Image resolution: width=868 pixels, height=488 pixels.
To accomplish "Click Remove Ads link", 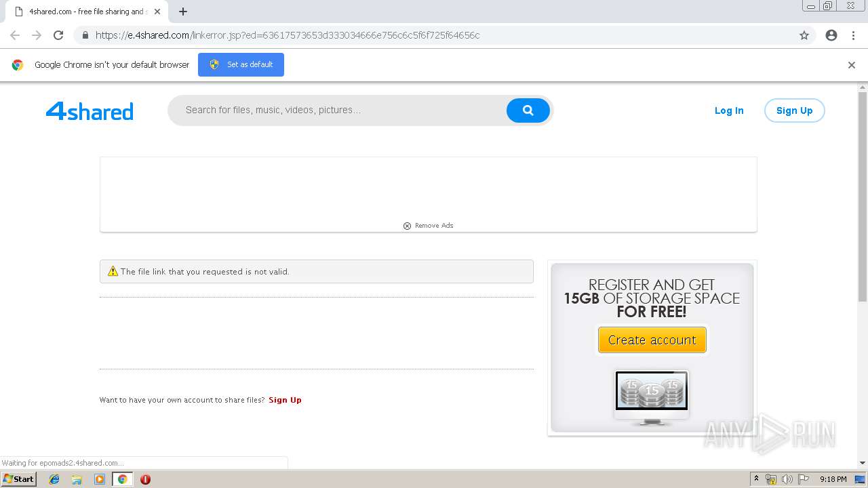I will pyautogui.click(x=429, y=226).
